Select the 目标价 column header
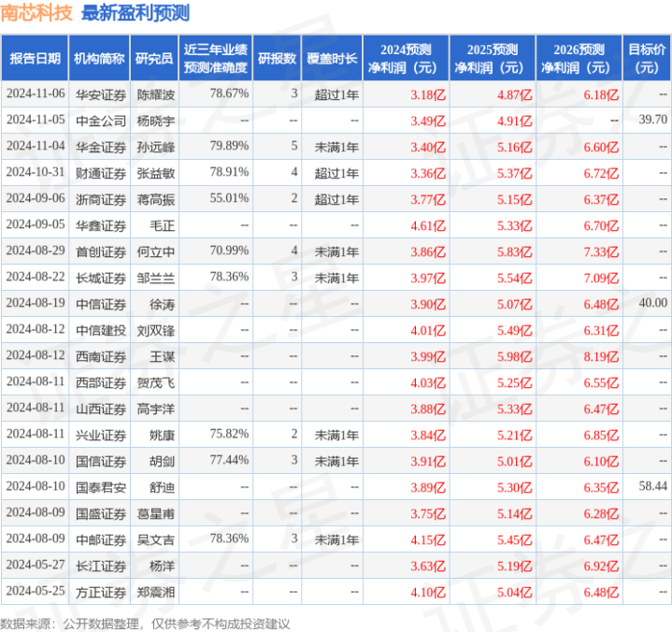The width and height of the screenshot is (672, 632). (647, 58)
